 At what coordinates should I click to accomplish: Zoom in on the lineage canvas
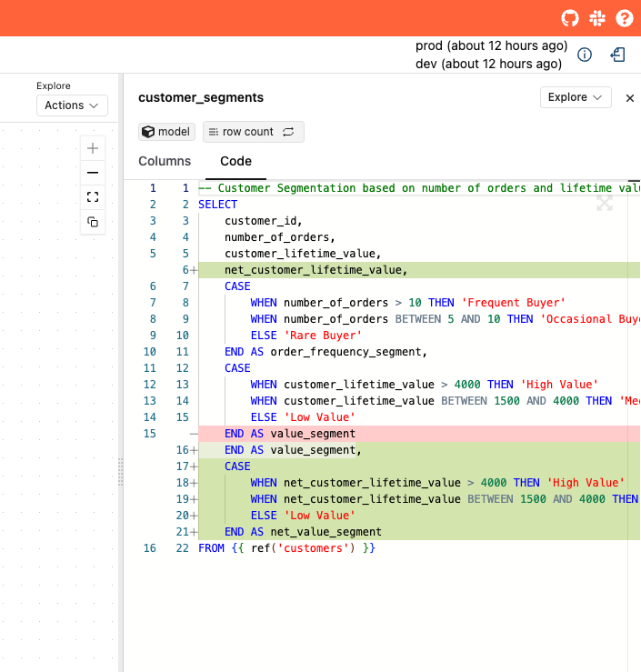93,148
